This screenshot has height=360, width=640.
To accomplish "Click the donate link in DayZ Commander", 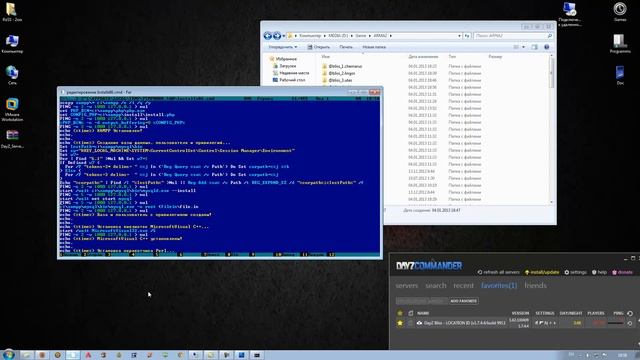I will 622,272.
